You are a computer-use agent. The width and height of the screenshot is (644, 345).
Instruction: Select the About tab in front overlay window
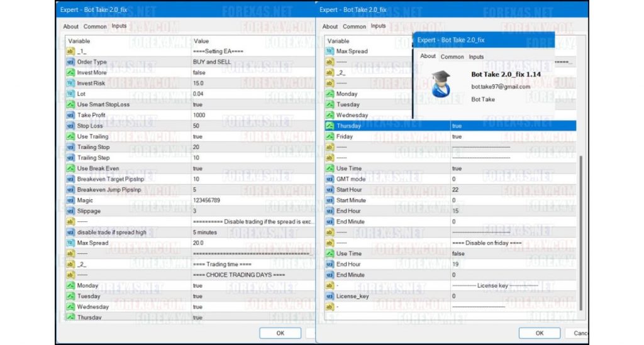click(428, 56)
